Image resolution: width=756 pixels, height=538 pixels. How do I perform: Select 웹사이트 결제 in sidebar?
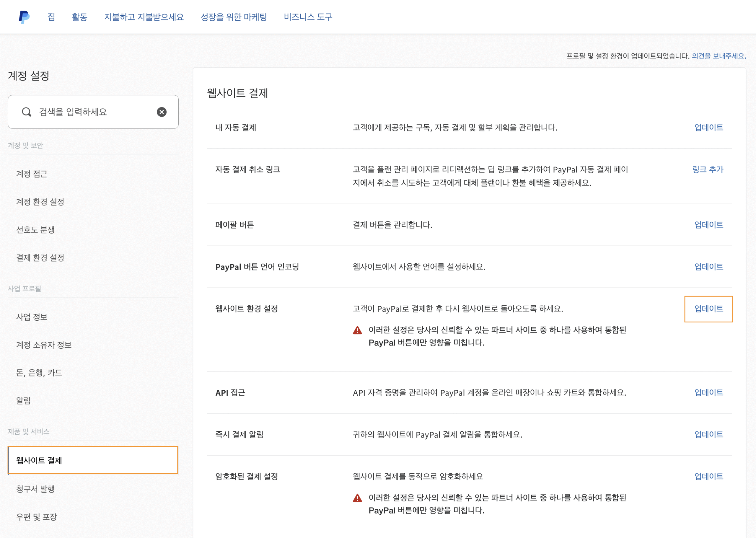[x=93, y=460]
